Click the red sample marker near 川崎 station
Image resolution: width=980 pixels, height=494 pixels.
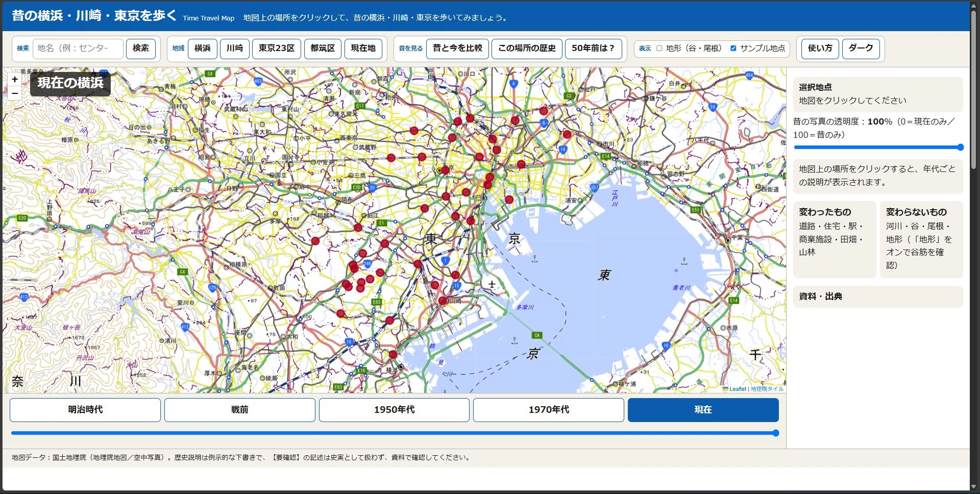[x=443, y=301]
